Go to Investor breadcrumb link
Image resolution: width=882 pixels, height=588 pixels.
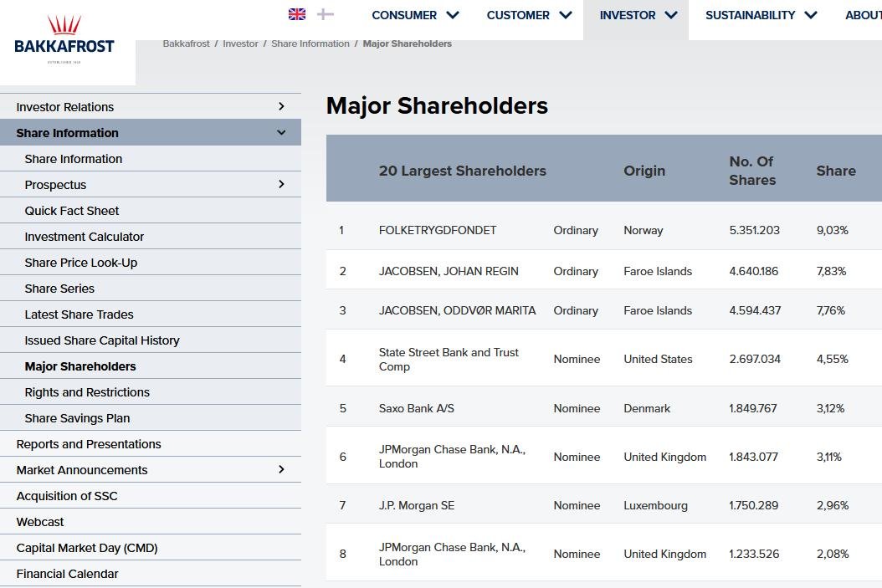(x=240, y=43)
